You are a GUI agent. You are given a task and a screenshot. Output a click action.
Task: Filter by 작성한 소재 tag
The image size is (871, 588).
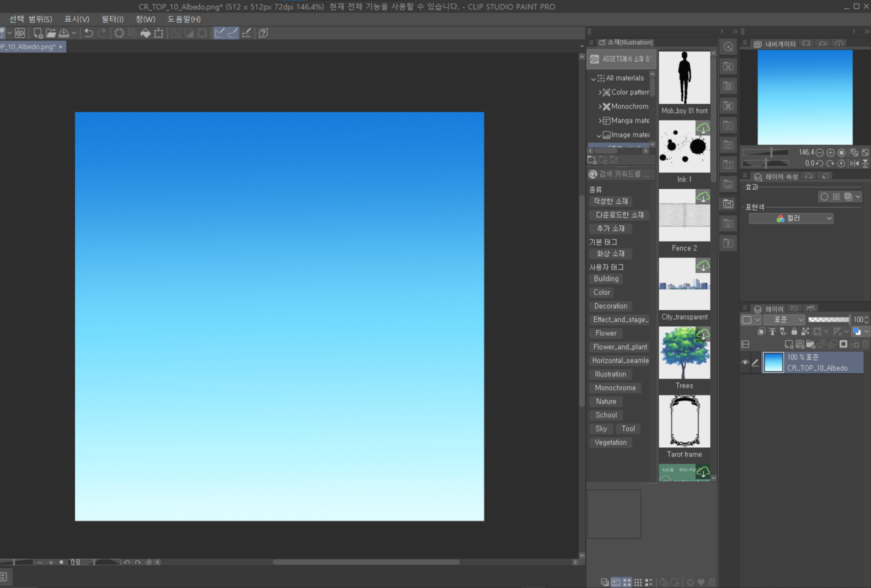(610, 201)
